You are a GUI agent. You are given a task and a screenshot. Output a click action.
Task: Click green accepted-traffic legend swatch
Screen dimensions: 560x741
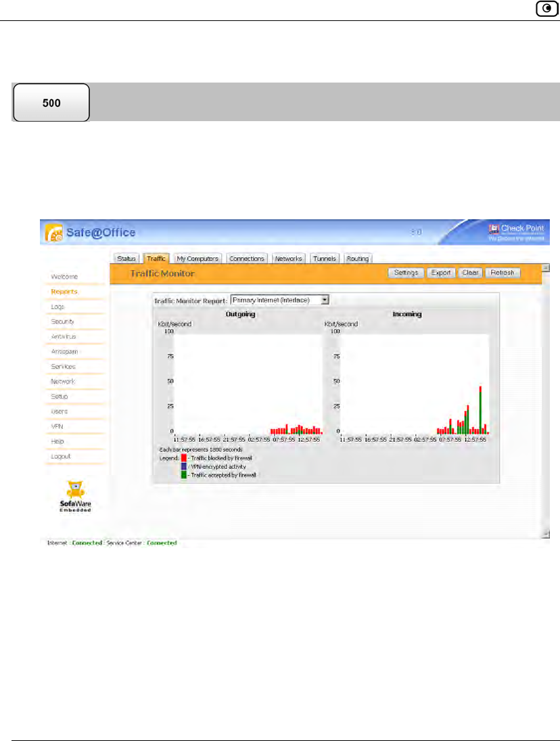(184, 475)
